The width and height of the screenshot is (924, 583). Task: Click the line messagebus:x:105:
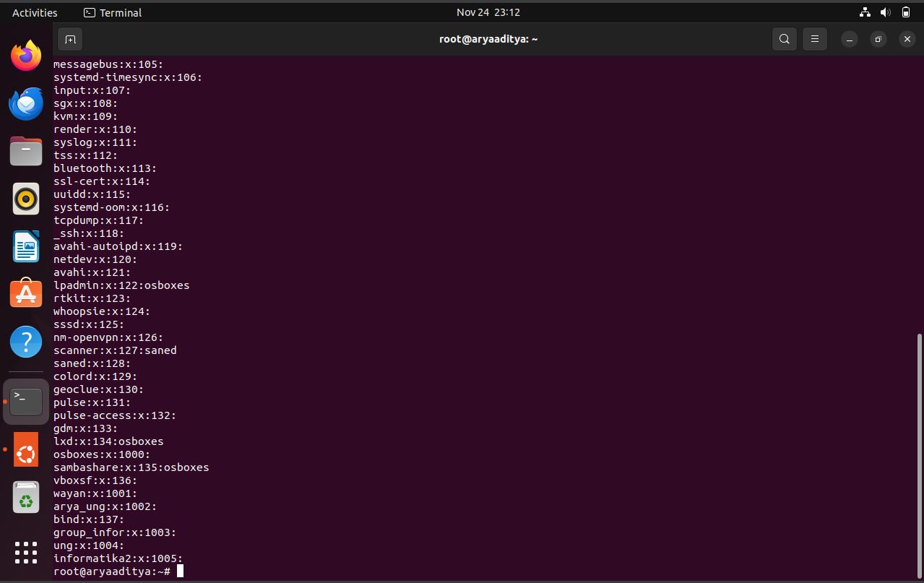tap(108, 64)
